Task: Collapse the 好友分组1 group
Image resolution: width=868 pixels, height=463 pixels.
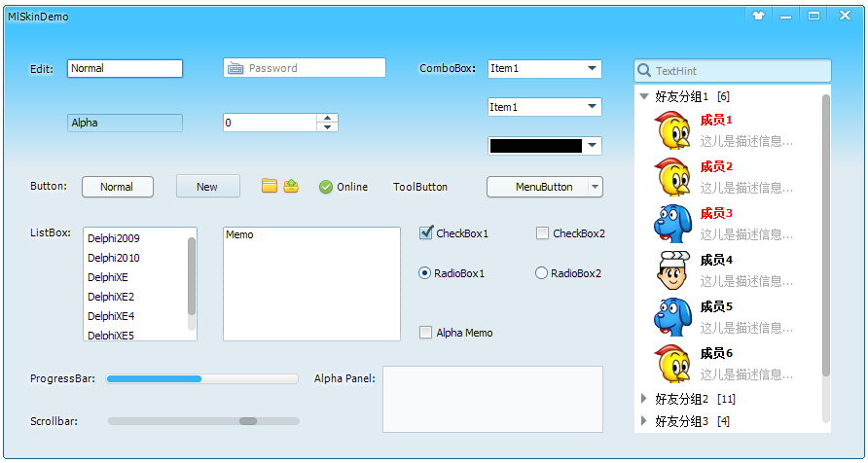Action: (x=644, y=96)
